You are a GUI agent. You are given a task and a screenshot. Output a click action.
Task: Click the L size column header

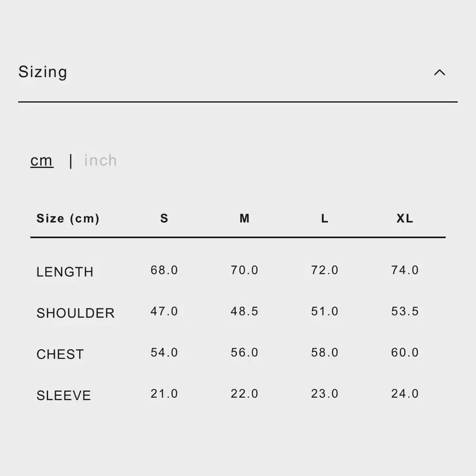(x=325, y=218)
